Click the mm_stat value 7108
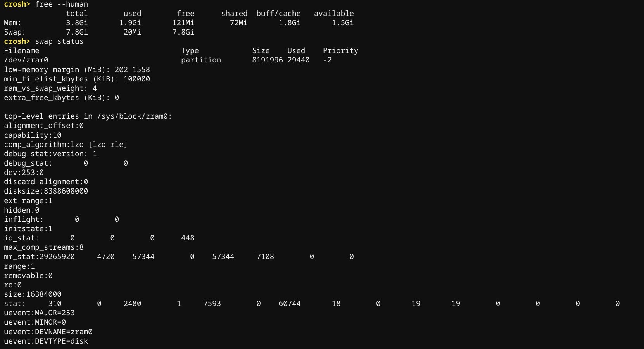Viewport: 644px width, 349px height. pyautogui.click(x=265, y=257)
